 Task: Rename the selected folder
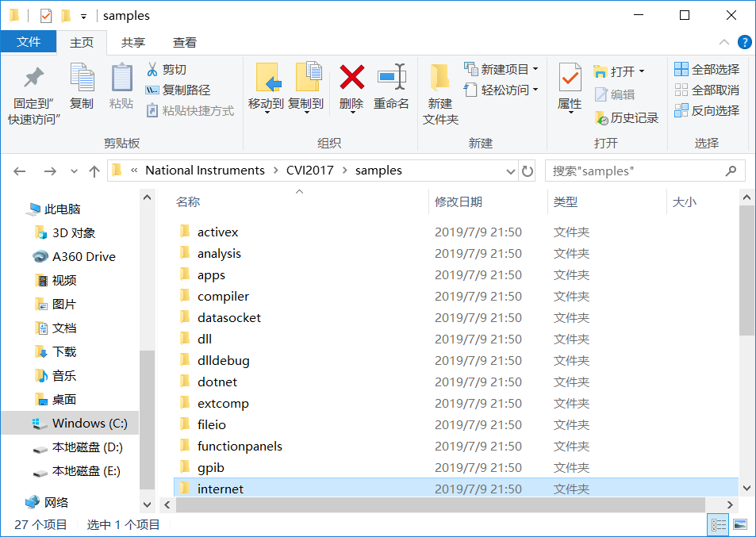[x=391, y=86]
